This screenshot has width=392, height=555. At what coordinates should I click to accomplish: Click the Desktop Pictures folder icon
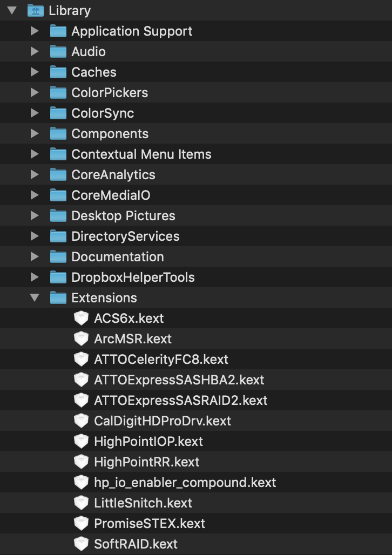pyautogui.click(x=58, y=215)
